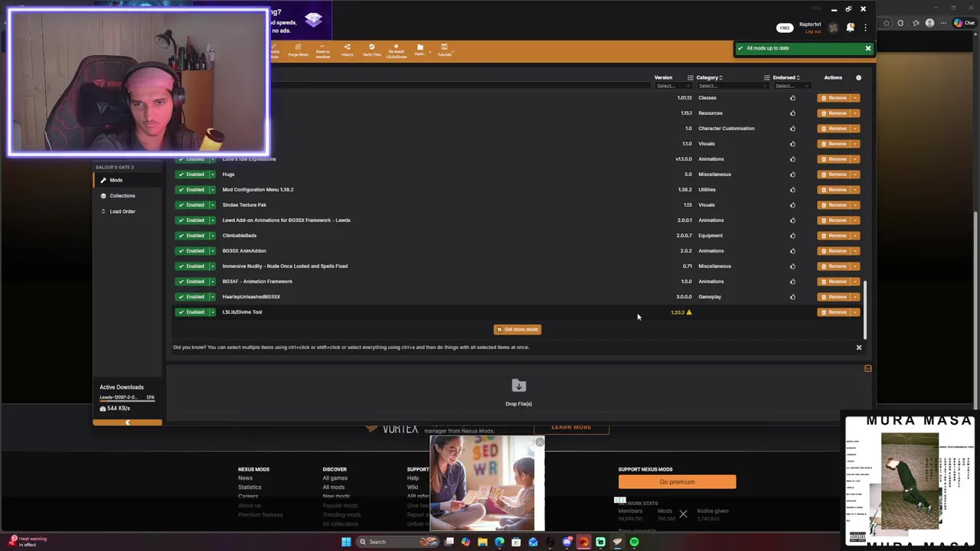Viewport: 980px width, 551px height.
Task: Open the three-dot menu in Vortex header
Action: (865, 28)
